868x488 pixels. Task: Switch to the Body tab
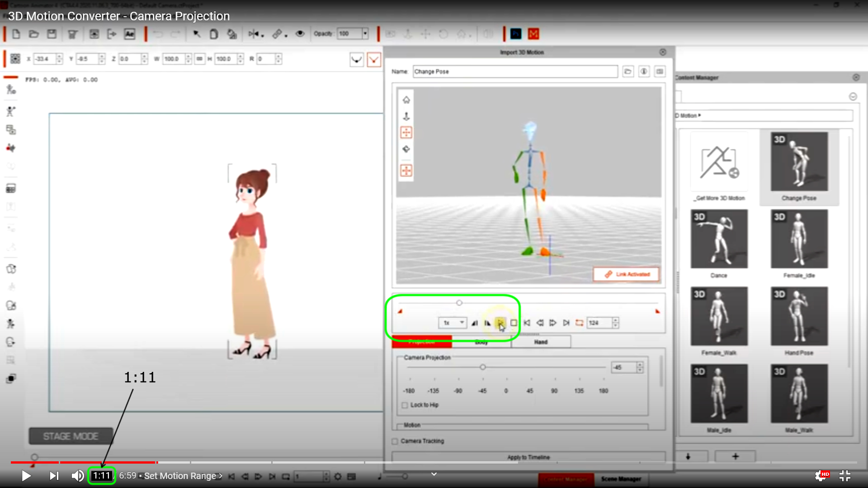click(481, 342)
